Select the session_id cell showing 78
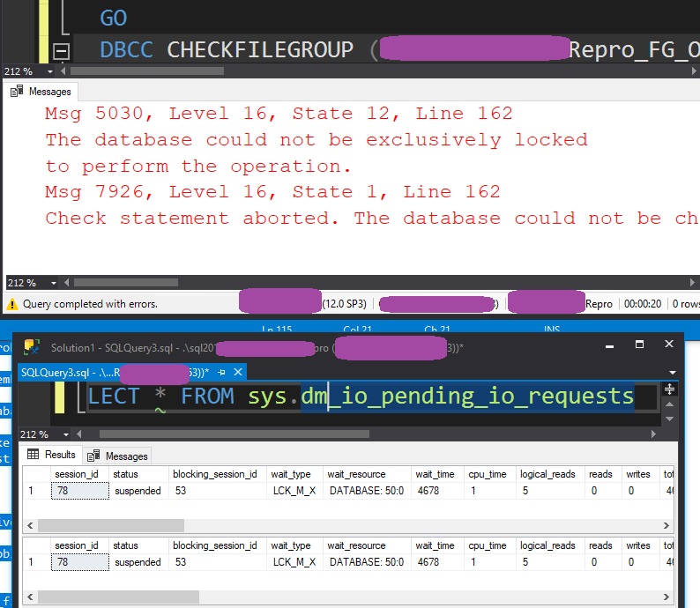The image size is (700, 608). click(79, 491)
